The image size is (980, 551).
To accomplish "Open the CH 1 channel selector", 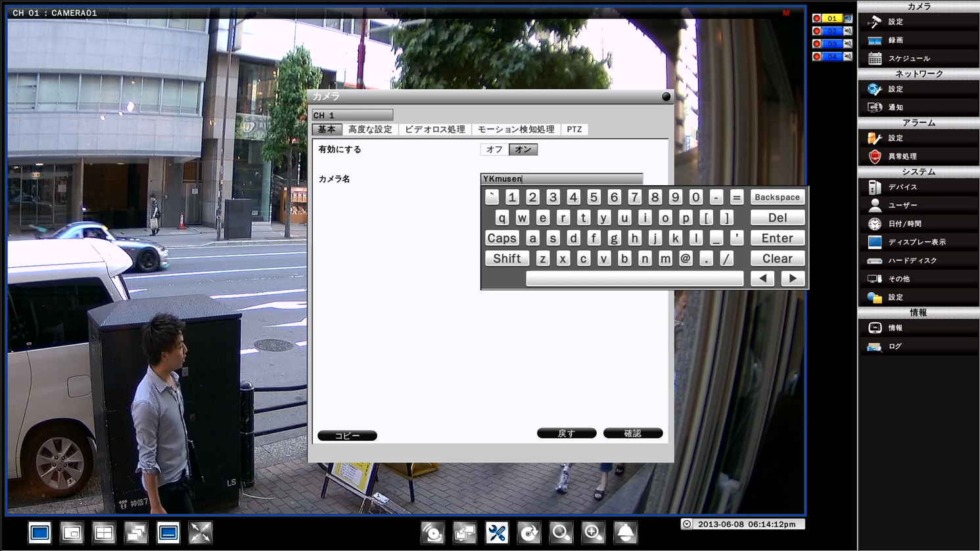I will (x=352, y=116).
